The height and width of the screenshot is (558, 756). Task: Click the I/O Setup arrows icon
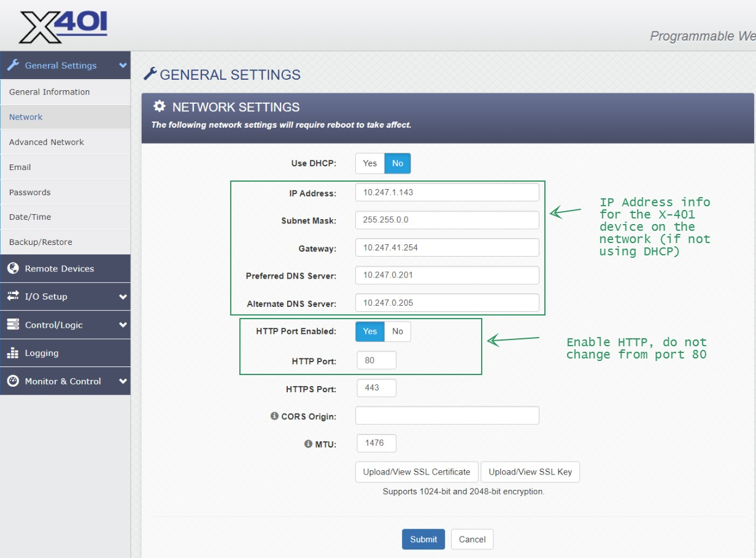(13, 296)
